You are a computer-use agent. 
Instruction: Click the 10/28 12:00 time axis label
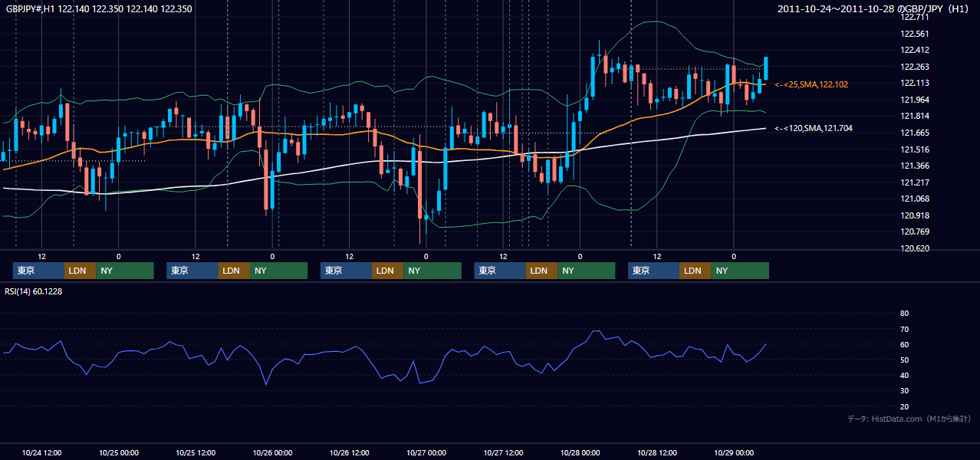(x=656, y=452)
